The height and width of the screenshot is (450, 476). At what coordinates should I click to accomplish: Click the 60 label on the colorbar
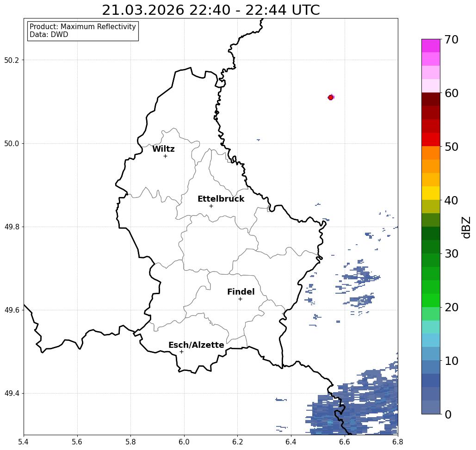click(451, 93)
